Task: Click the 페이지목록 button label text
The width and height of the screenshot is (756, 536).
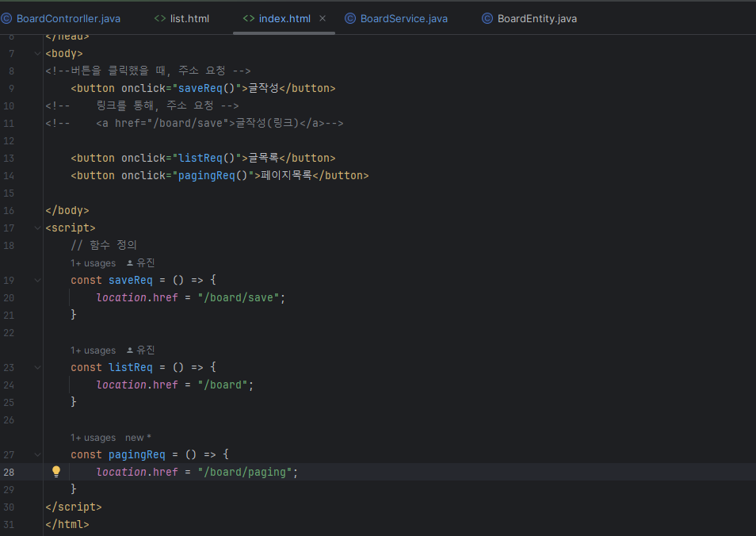Action: [286, 175]
